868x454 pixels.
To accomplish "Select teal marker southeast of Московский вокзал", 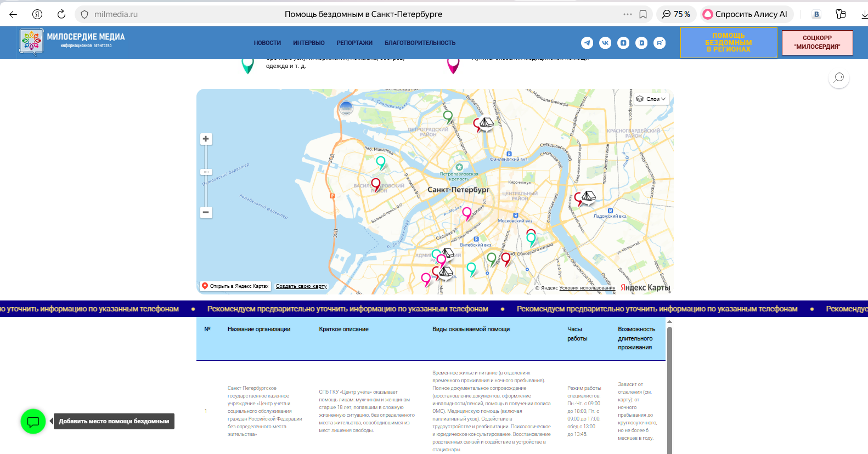I will click(531, 239).
